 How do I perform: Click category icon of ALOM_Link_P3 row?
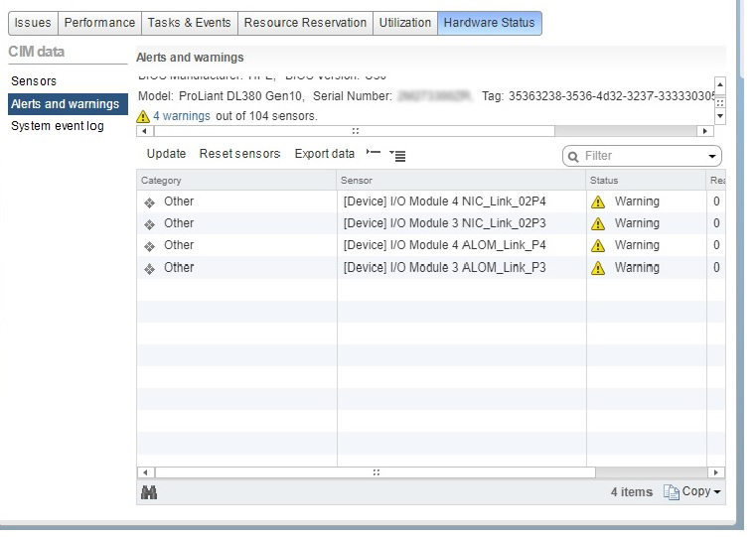point(149,268)
